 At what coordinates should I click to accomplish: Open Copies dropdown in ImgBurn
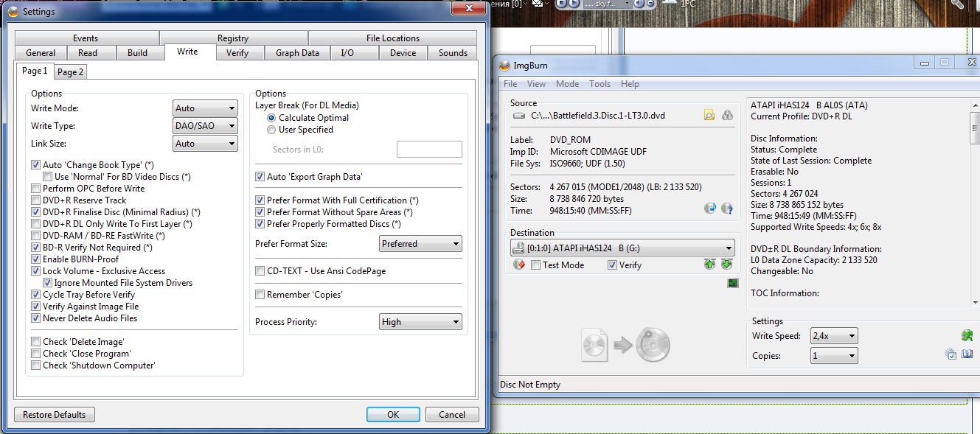(x=834, y=356)
